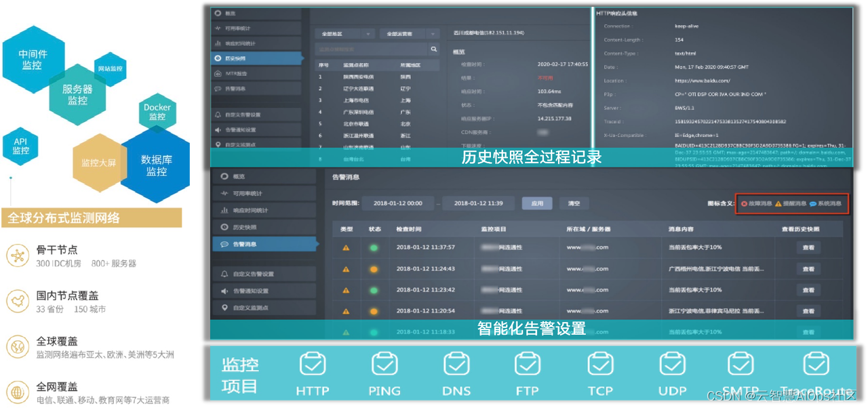
Task: Click the DNS monitoring icon
Action: coord(456,365)
